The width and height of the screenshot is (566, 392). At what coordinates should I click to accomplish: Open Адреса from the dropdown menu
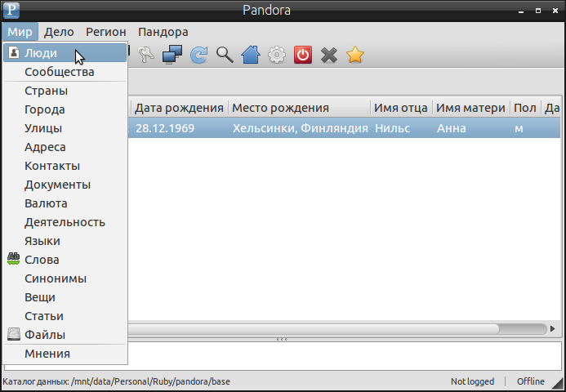pyautogui.click(x=65, y=147)
